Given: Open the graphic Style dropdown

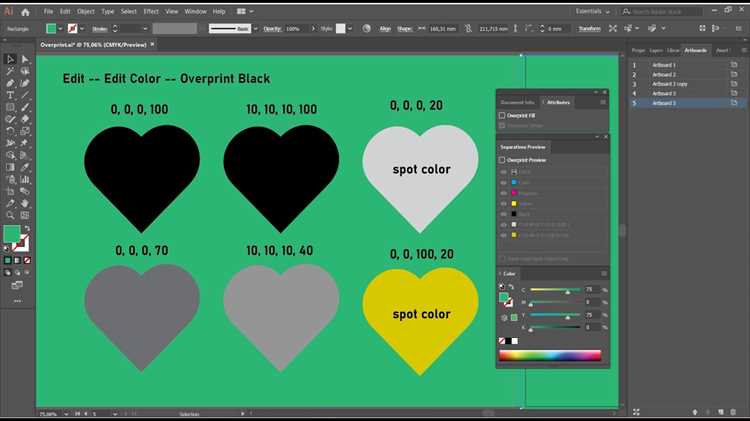Looking at the screenshot, I should pos(350,29).
